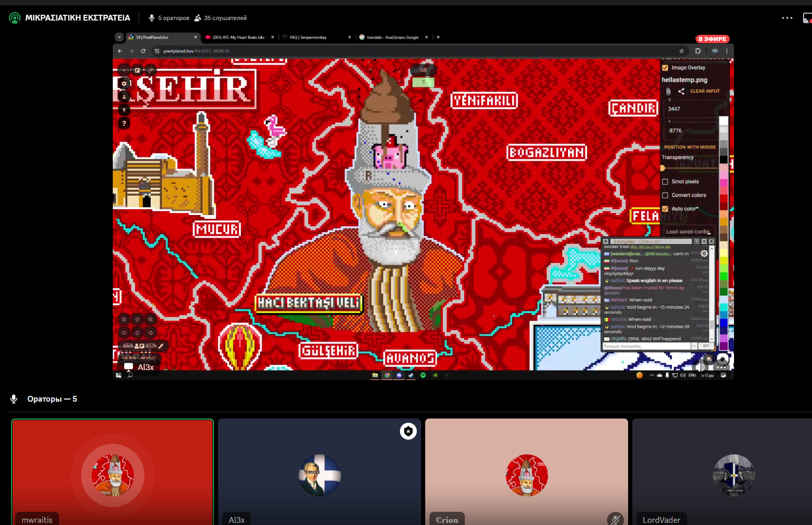Click the 5 ораторов speakers count

[x=169, y=18]
